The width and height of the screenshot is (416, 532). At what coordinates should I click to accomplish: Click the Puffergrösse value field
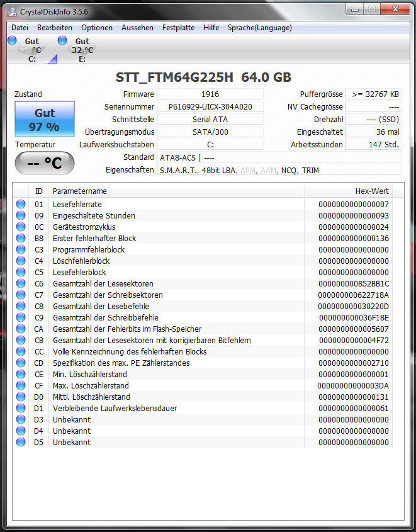click(374, 94)
